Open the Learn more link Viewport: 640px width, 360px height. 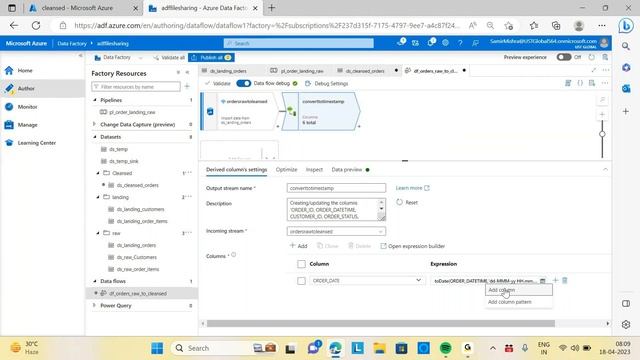[x=412, y=188]
